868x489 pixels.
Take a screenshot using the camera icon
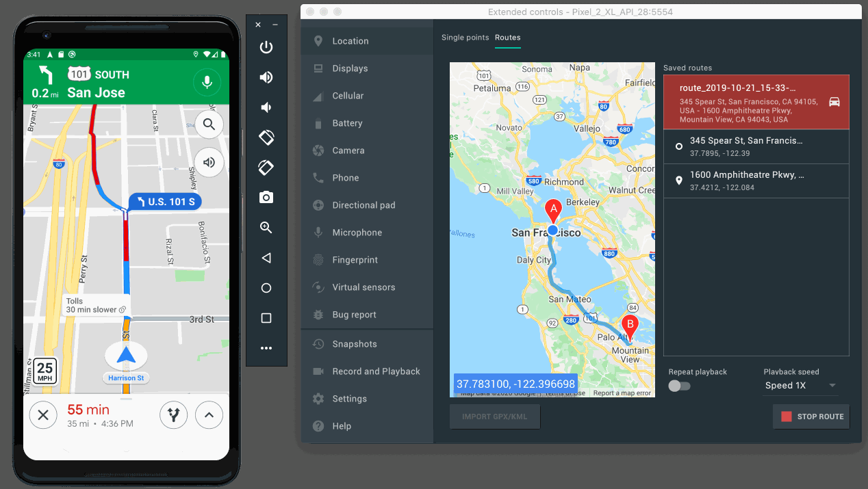coord(266,197)
